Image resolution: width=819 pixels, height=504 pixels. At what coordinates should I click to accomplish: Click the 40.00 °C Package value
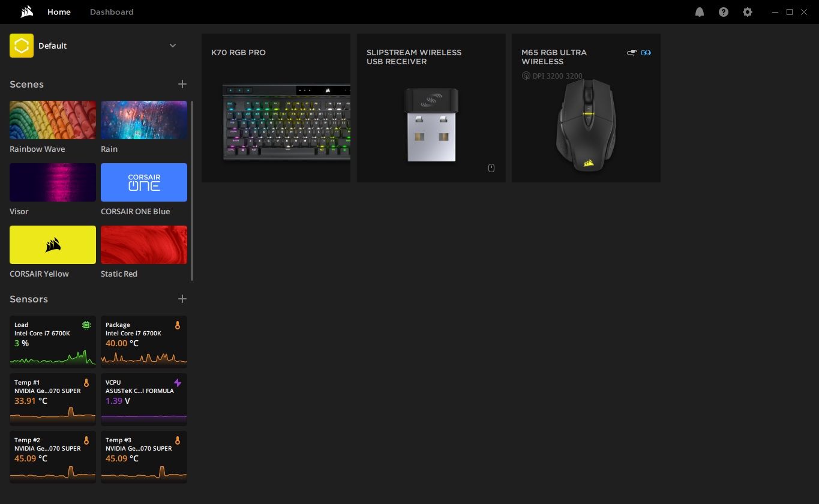tap(122, 343)
